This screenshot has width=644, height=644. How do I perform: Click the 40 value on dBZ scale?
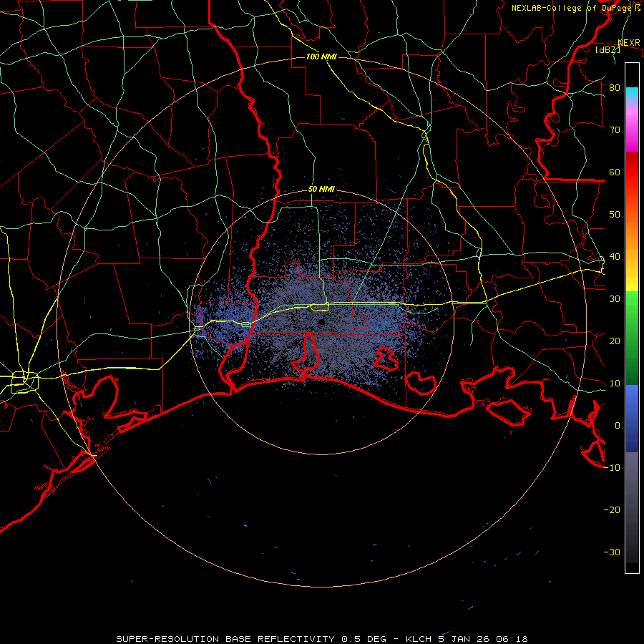click(x=615, y=257)
